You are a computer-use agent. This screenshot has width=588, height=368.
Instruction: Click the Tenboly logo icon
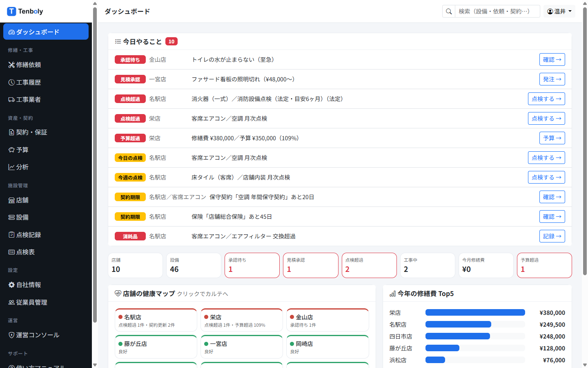11,11
